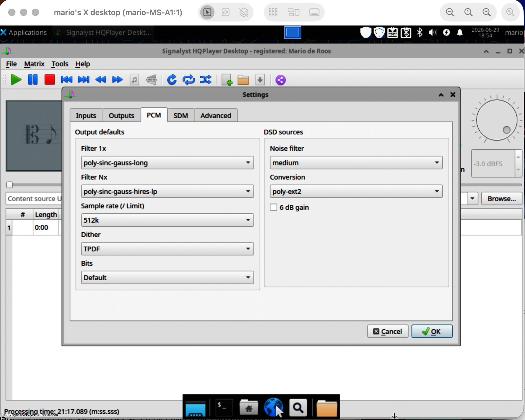Skip to previous track icon

(x=67, y=80)
